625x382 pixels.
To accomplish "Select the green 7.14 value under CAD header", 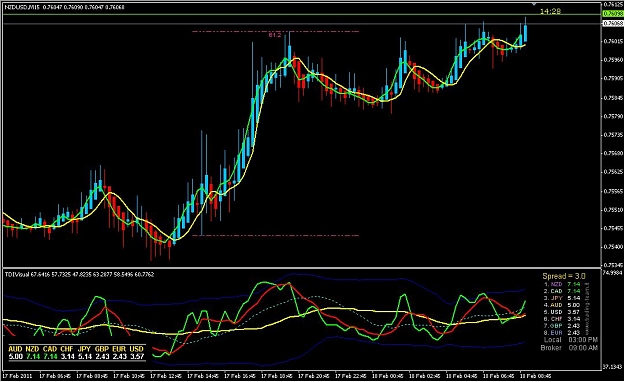I will pyautogui.click(x=50, y=356).
